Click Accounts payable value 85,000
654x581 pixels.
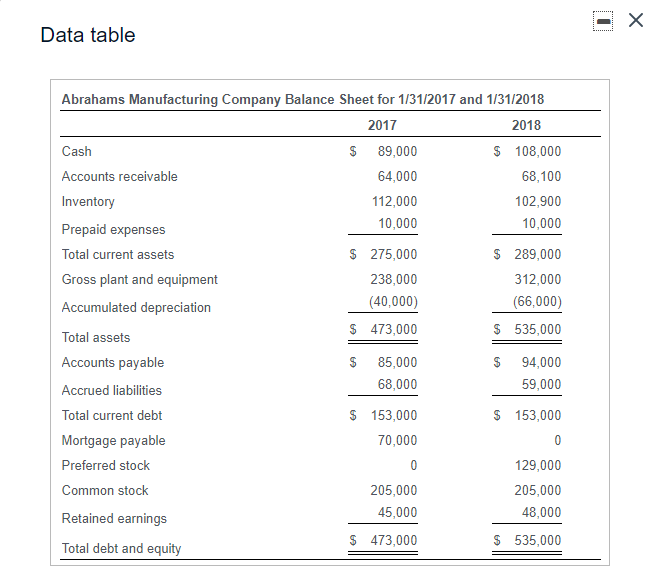tap(397, 362)
